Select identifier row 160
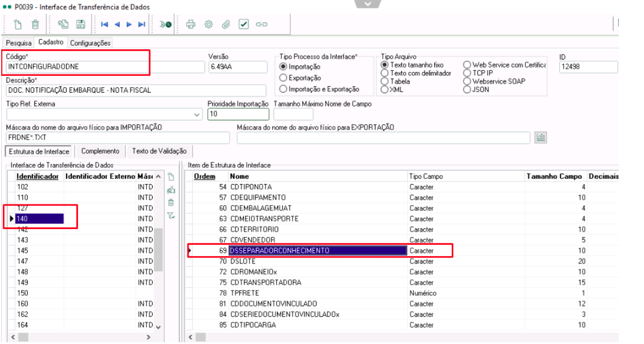This screenshot has width=644, height=344. point(80,304)
